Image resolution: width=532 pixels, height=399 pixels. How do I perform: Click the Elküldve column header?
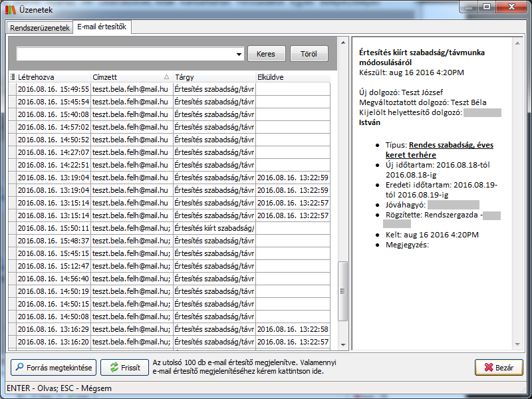click(293, 77)
